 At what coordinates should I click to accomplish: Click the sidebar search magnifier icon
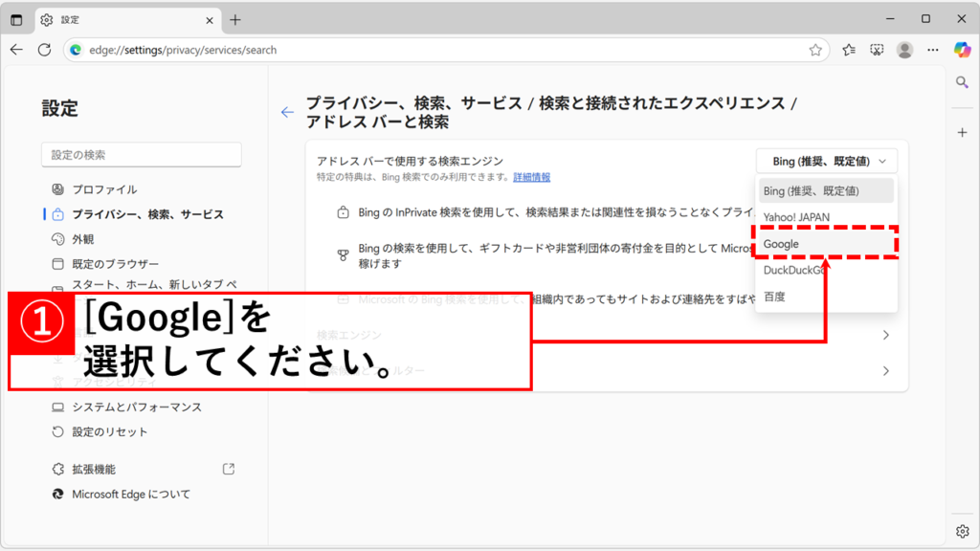pyautogui.click(x=962, y=82)
